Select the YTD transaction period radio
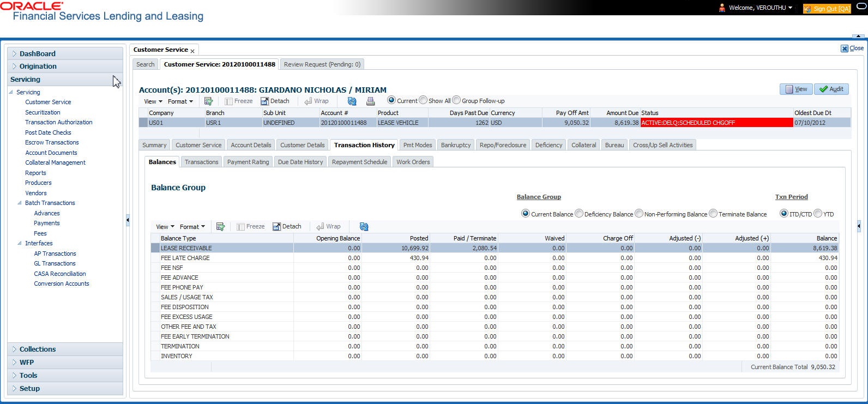868x404 pixels. coord(818,214)
